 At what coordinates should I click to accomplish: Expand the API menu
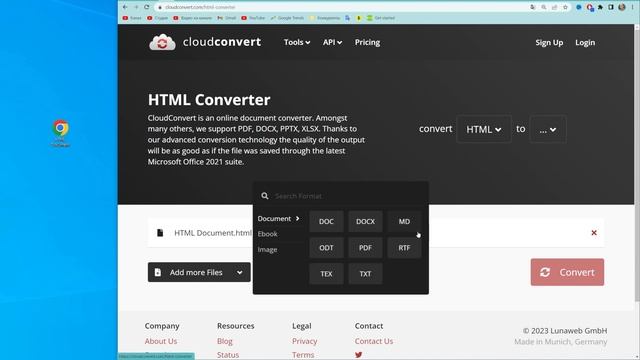(332, 42)
